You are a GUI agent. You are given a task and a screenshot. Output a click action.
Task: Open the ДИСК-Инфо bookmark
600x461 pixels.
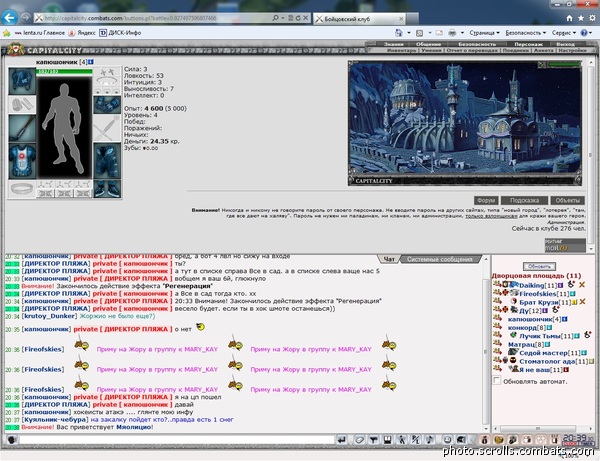coord(121,33)
